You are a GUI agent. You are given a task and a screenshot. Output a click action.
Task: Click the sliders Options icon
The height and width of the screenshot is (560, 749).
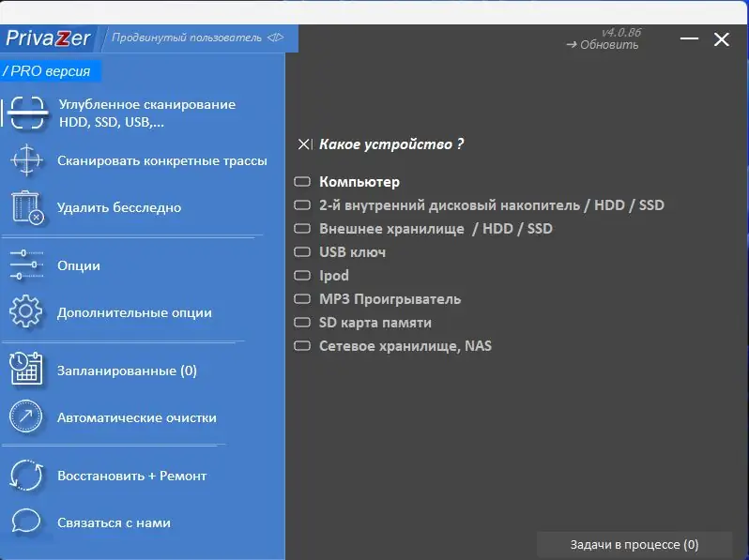(x=27, y=265)
